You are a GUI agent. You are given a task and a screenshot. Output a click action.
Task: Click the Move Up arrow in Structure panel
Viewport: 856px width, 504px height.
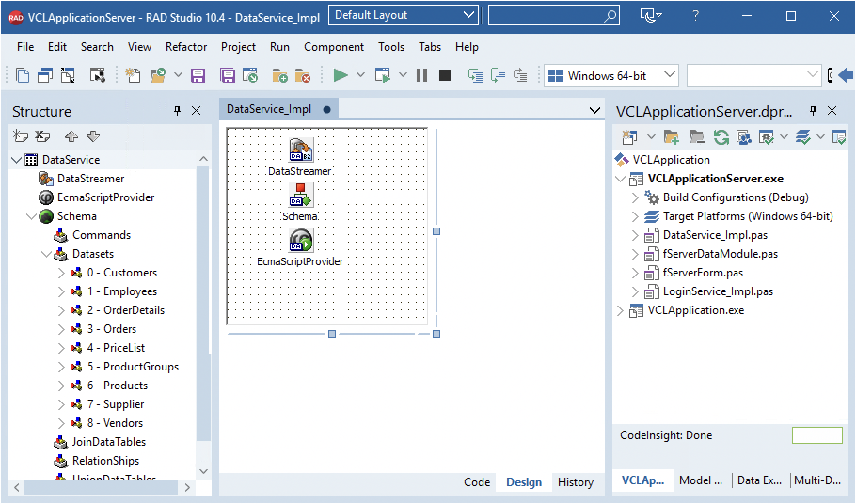tap(71, 136)
